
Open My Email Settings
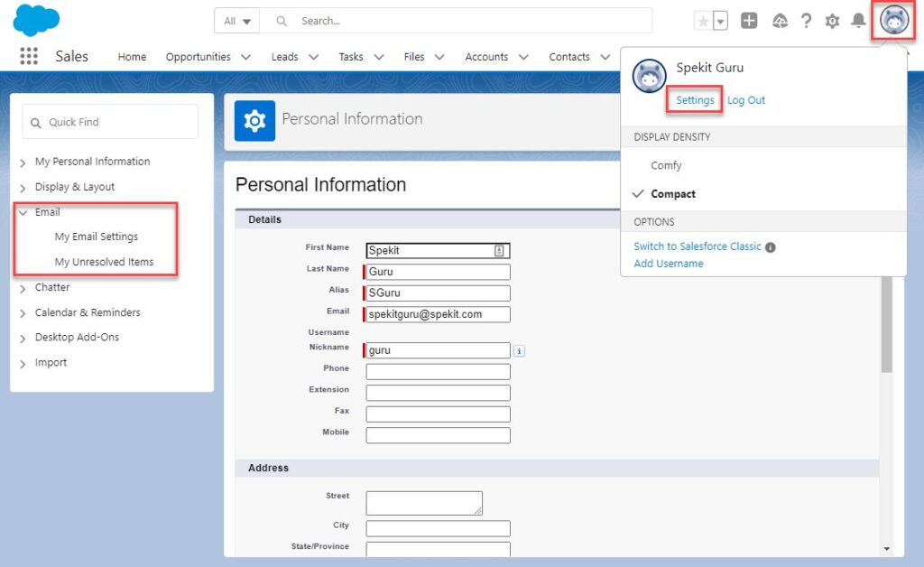[96, 237]
